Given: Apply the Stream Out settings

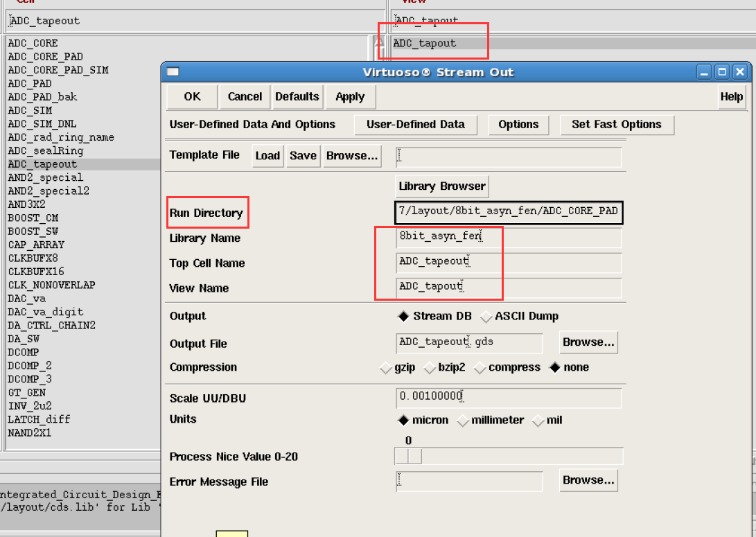Looking at the screenshot, I should (350, 97).
